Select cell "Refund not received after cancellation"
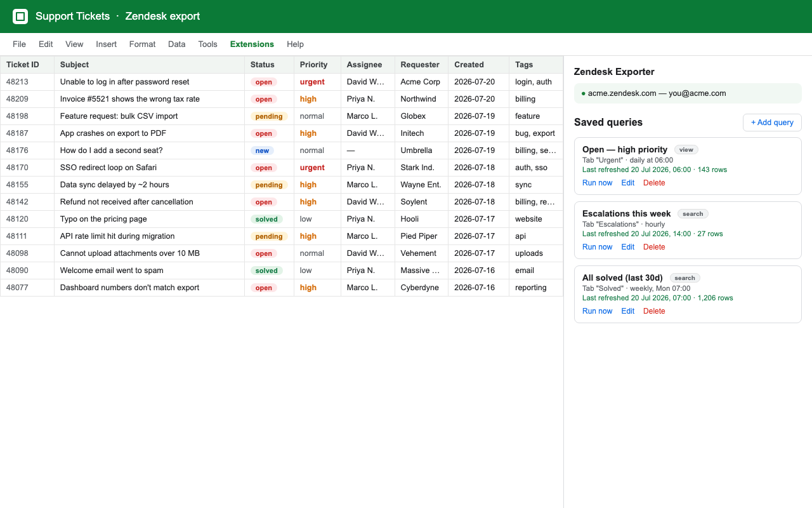The height and width of the screenshot is (508, 812). point(150,202)
